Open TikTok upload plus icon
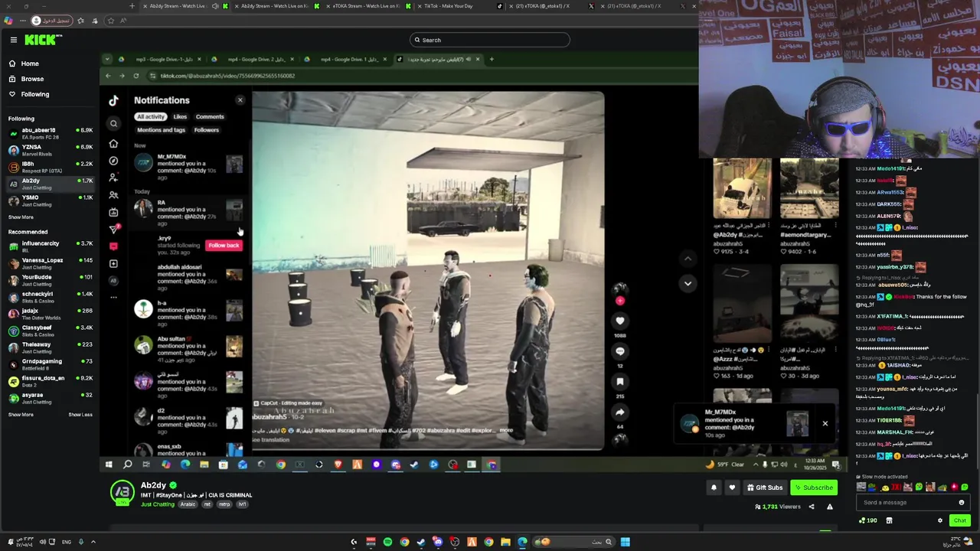 coord(113,263)
